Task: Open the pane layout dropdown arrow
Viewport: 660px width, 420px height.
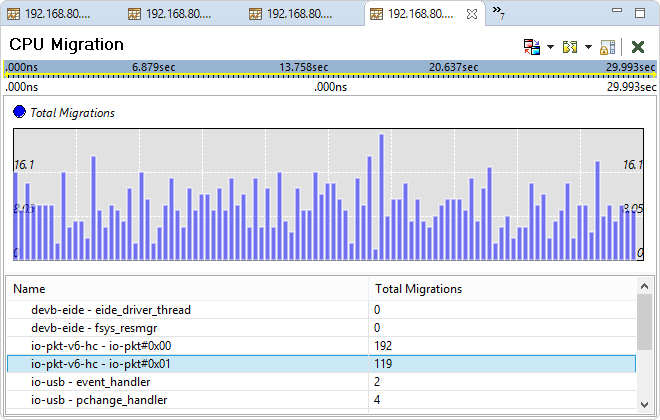Action: 550,47
